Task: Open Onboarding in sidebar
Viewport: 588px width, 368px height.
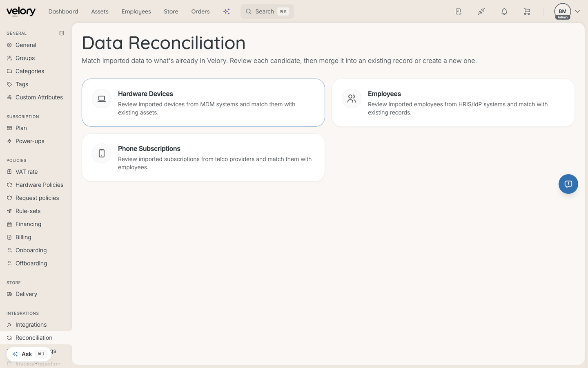Action: click(x=36, y=250)
